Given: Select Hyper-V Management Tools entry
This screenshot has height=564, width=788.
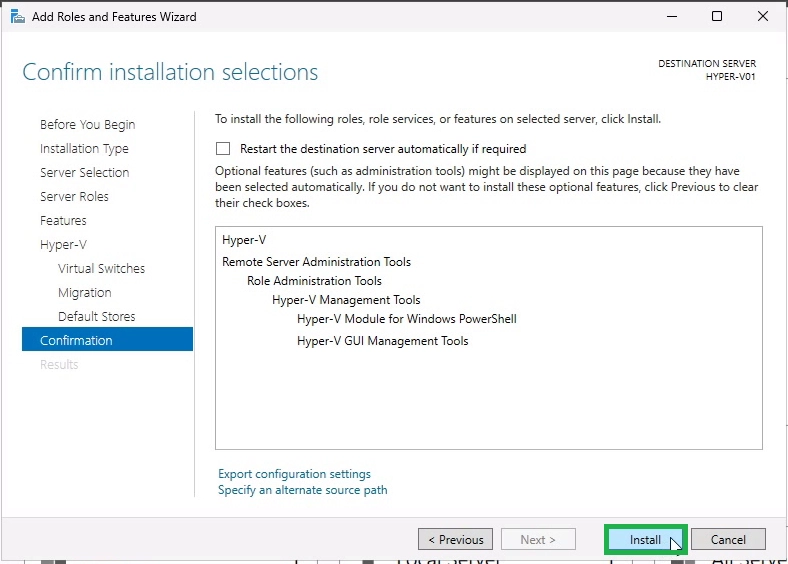Looking at the screenshot, I should (x=346, y=300).
